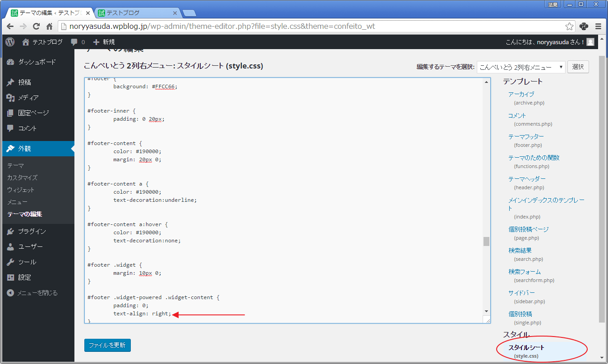The width and height of the screenshot is (608, 364).
Task: Expand the theme selection dropdown
Action: 520,67
